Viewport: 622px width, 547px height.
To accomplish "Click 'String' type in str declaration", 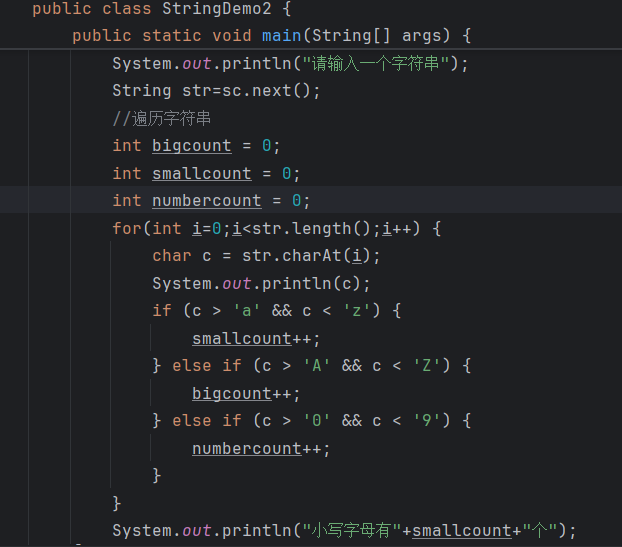I will click(142, 91).
